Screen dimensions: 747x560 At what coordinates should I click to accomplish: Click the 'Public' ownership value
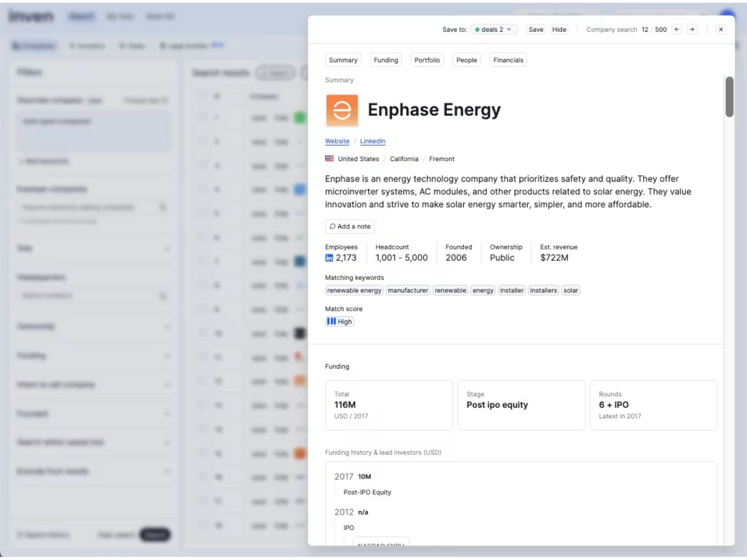tap(502, 258)
